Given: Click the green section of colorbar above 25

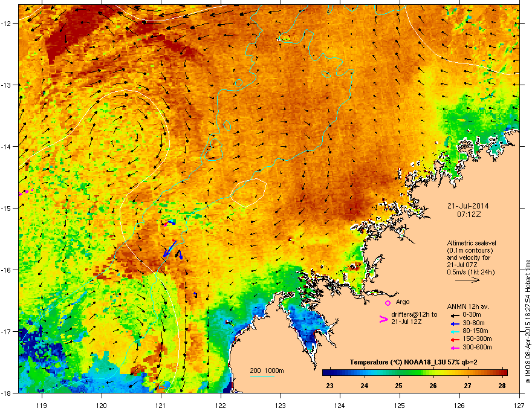Looking at the screenshot, I should [x=398, y=372].
